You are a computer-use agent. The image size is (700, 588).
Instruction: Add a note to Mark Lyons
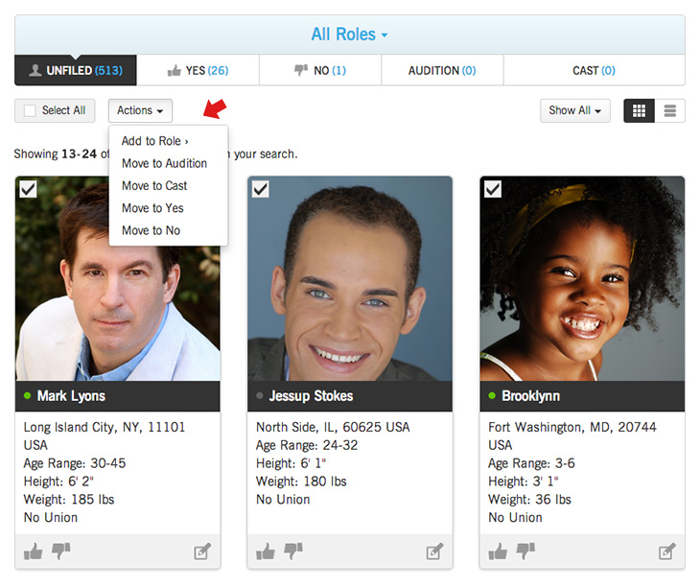tap(202, 552)
